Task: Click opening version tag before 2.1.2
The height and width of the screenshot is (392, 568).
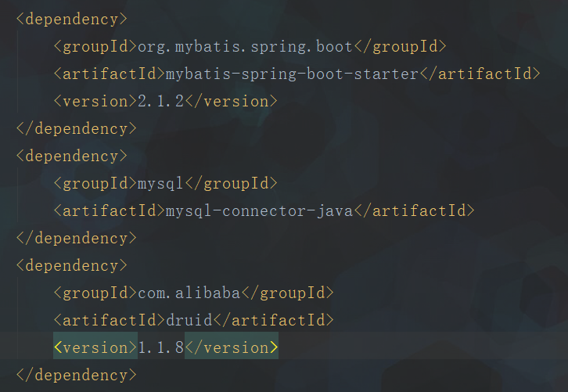Action: (95, 102)
